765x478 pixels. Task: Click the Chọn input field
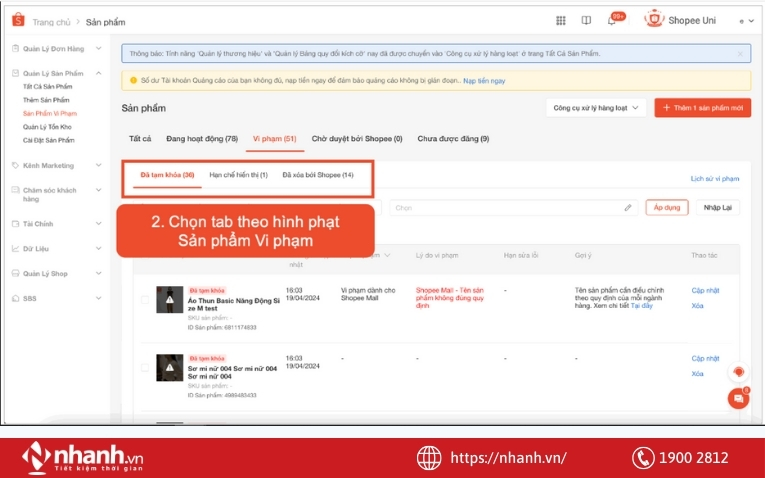pos(513,208)
